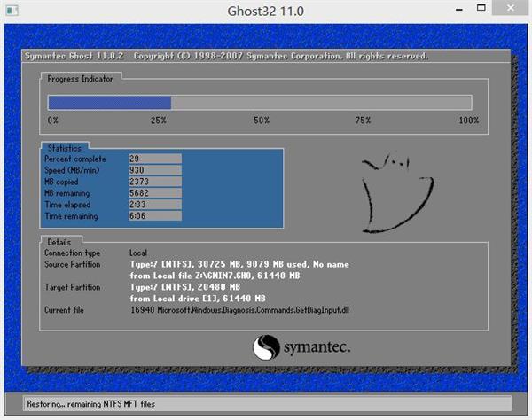Click Percent complete value 29

coord(155,159)
